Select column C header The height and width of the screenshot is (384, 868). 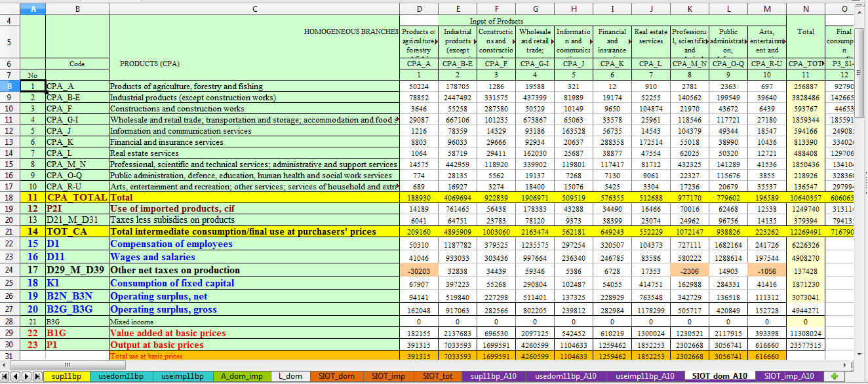(254, 9)
